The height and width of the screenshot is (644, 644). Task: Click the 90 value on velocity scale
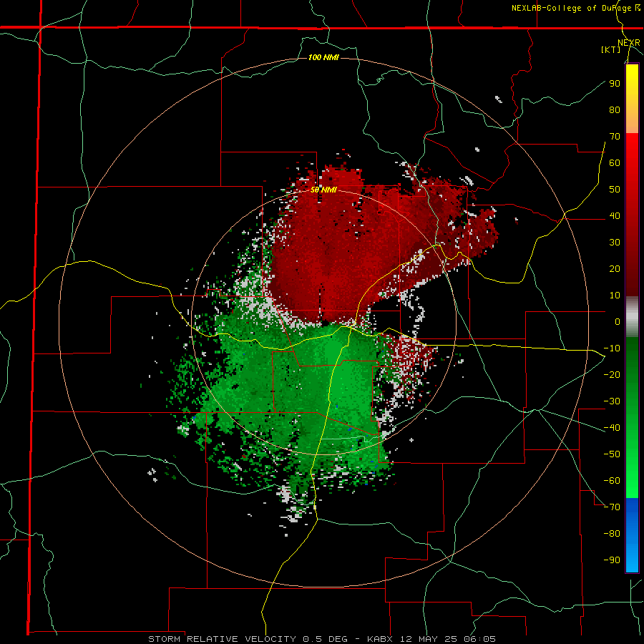tap(615, 84)
